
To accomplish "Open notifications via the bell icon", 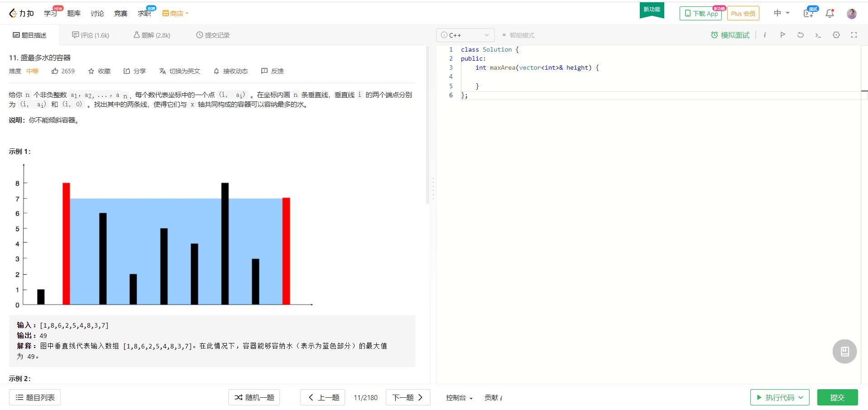I will [x=830, y=13].
